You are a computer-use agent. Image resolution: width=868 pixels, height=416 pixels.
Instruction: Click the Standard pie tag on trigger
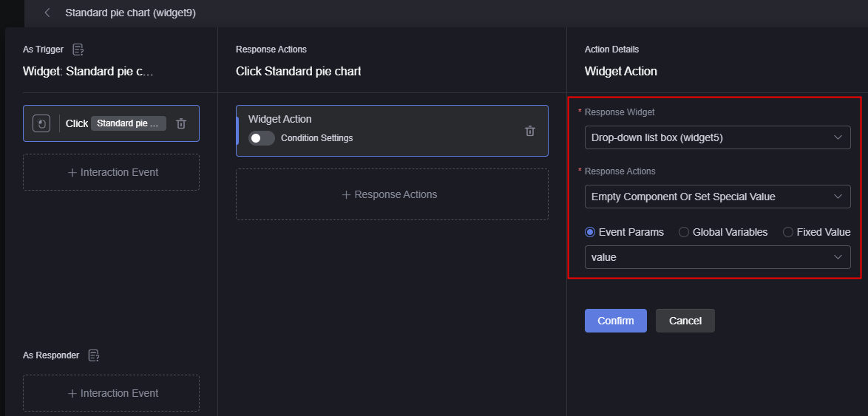129,123
